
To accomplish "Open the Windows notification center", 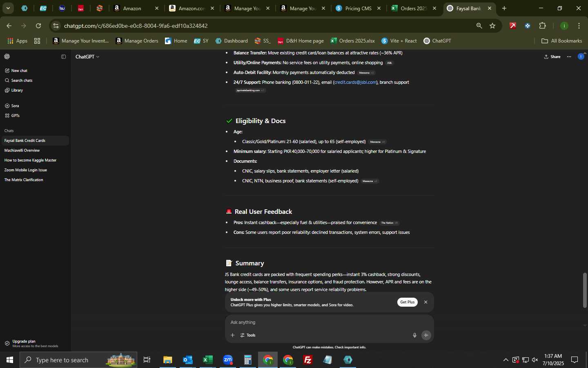I will [x=575, y=360].
